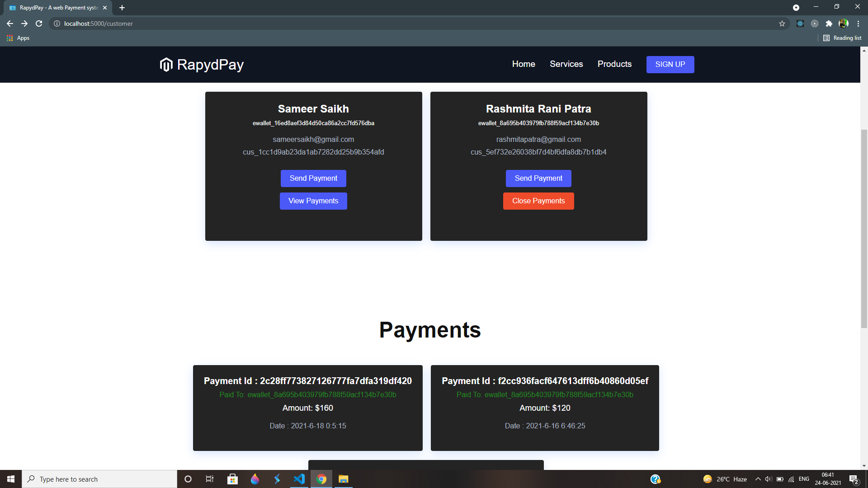View site information icon in address bar
The height and width of the screenshot is (488, 868).
click(x=57, y=23)
